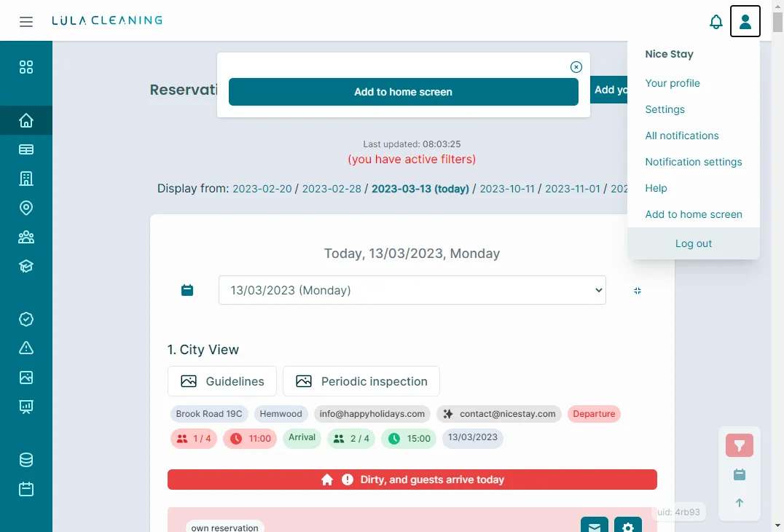784x532 pixels.
Task: Open the building icon in sidebar
Action: 26,179
